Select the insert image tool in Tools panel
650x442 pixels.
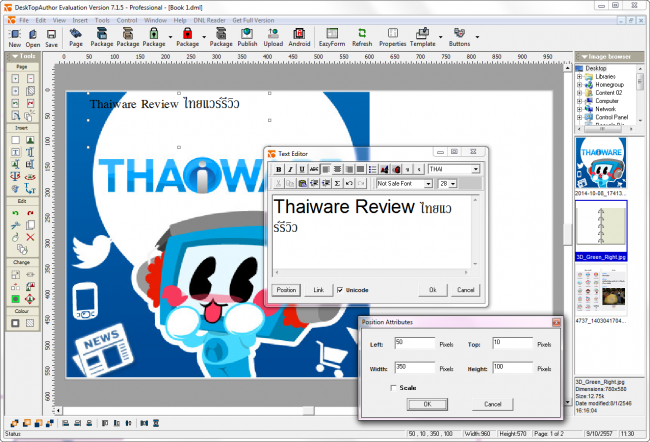30,140
